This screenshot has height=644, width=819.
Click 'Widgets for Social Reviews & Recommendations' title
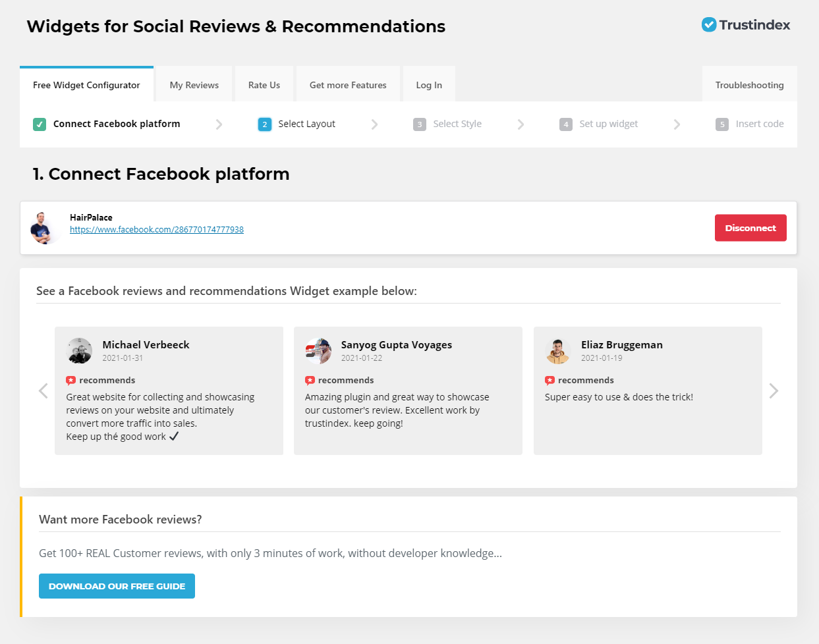click(x=236, y=26)
